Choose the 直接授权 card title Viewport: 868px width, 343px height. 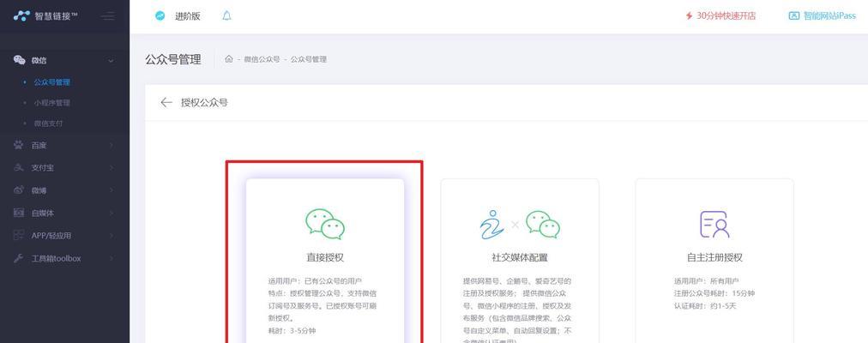coord(326,258)
